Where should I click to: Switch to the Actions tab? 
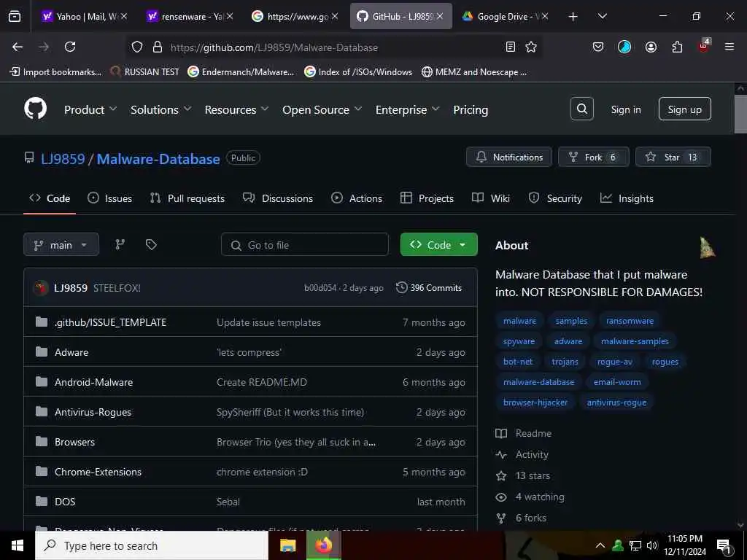tap(356, 198)
